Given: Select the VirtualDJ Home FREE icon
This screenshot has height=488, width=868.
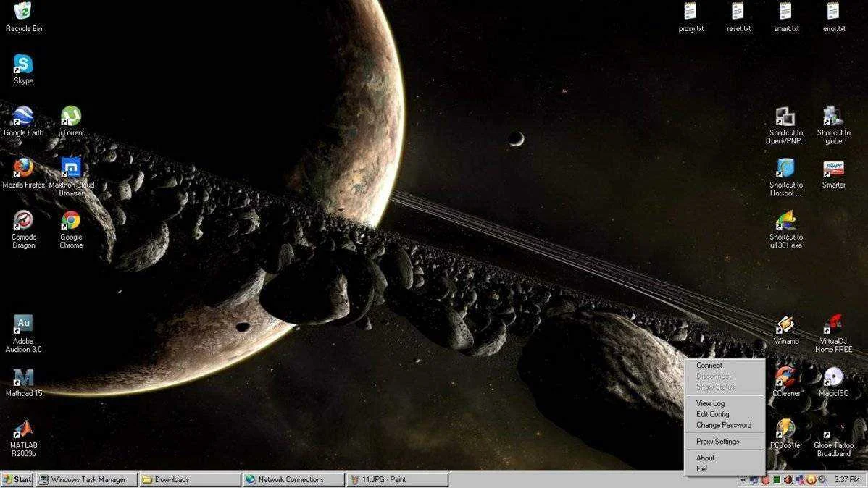Looking at the screenshot, I should tap(833, 334).
